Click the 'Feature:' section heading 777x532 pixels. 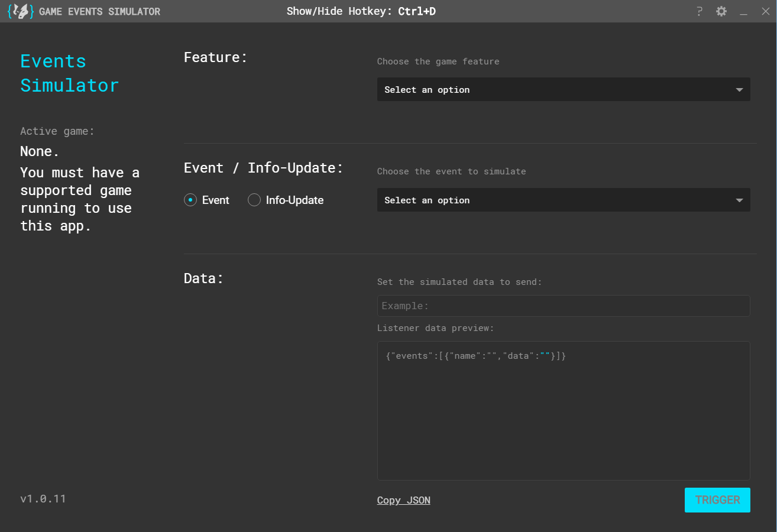tap(216, 57)
